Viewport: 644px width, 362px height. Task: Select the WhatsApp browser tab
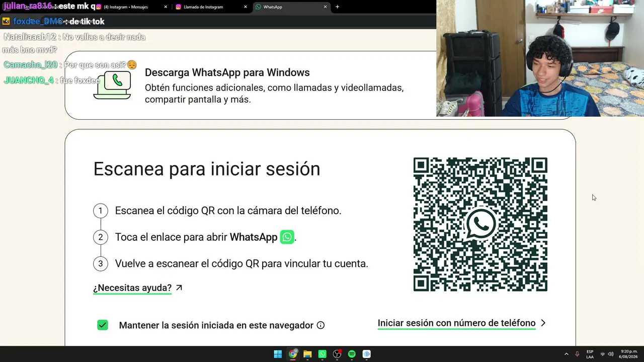point(291,7)
